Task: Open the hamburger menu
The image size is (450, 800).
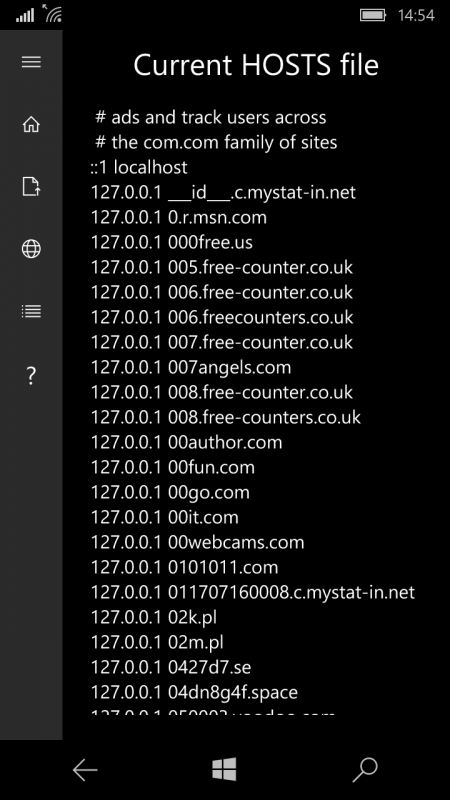Action: 31,62
